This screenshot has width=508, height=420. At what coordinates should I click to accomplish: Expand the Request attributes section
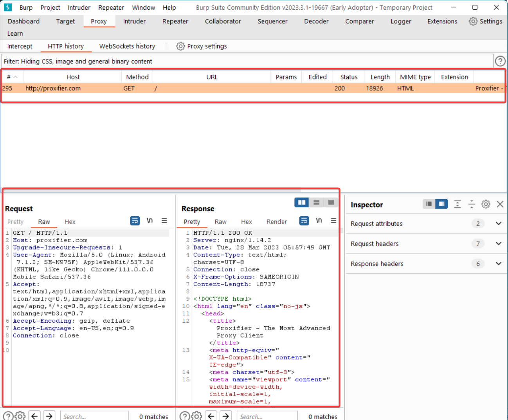tap(498, 224)
